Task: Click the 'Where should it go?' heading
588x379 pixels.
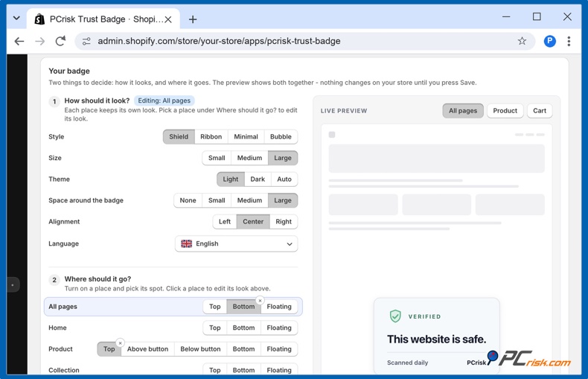Action: click(98, 279)
